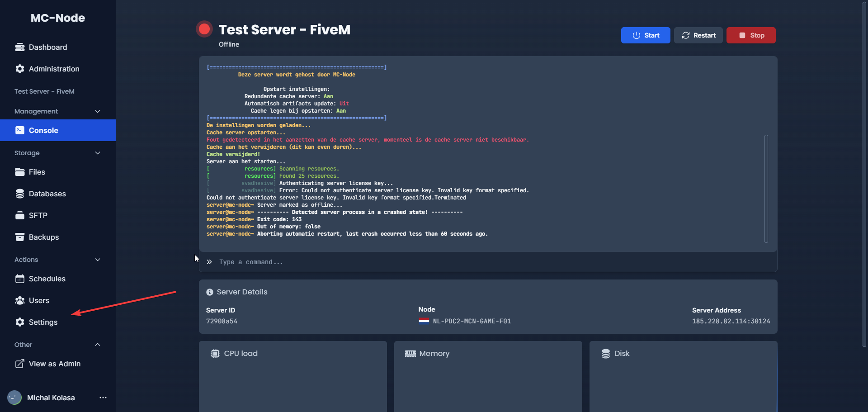
Task: Click the Settings gear icon in sidebar
Action: (20, 322)
